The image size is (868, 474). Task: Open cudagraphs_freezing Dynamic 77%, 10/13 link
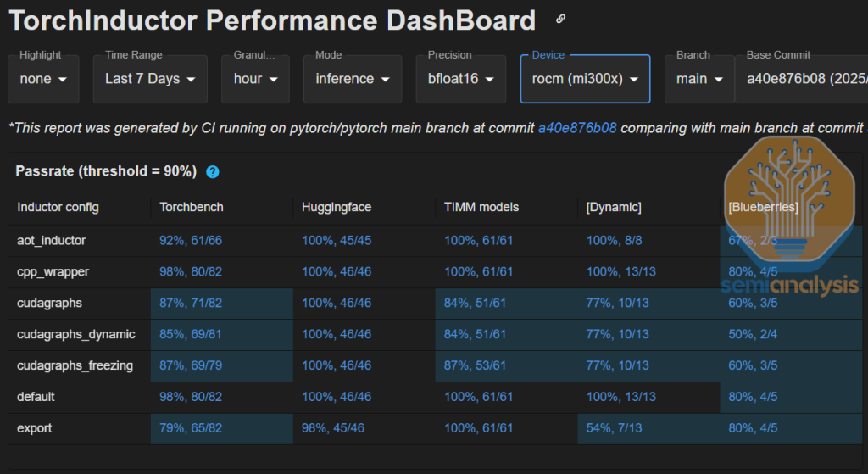(x=617, y=365)
